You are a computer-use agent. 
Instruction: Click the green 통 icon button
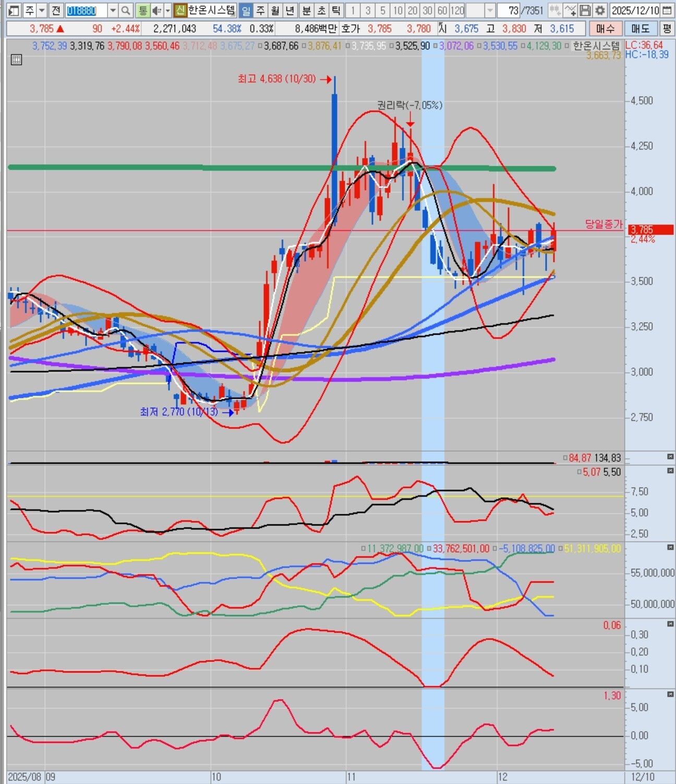[142, 10]
